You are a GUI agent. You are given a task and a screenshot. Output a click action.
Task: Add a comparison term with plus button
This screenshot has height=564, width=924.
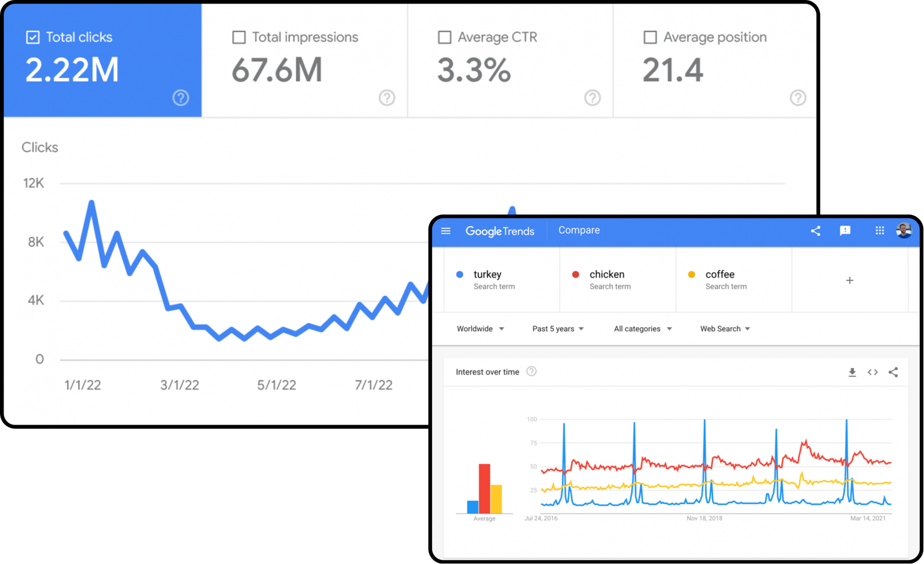(x=850, y=280)
